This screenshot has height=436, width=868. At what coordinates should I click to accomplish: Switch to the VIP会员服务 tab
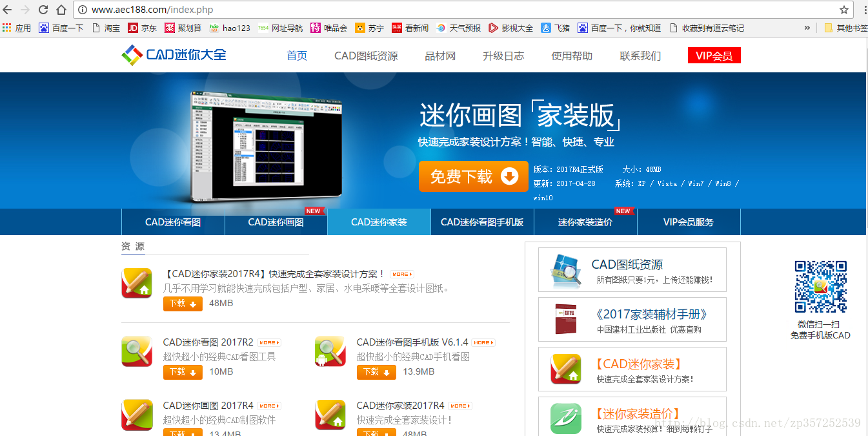point(689,222)
